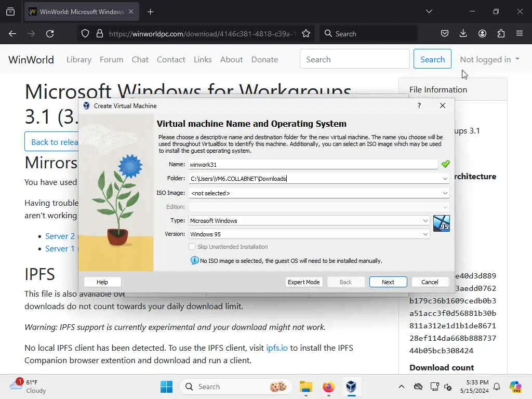Screen dimensions: 532x399
Task: Click the Name field containing winwork31
Action: coord(313,165)
